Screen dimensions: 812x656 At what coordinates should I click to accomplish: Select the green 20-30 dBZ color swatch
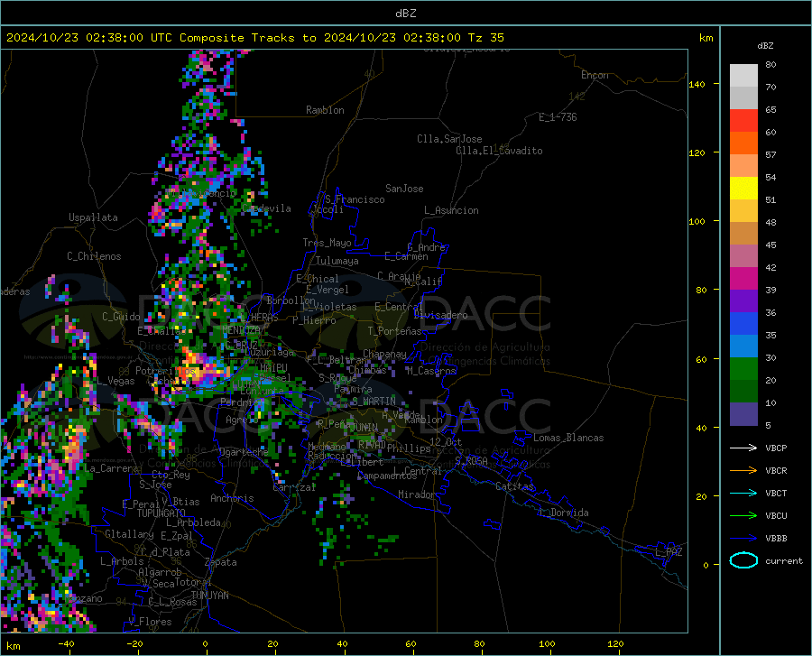coord(743,369)
